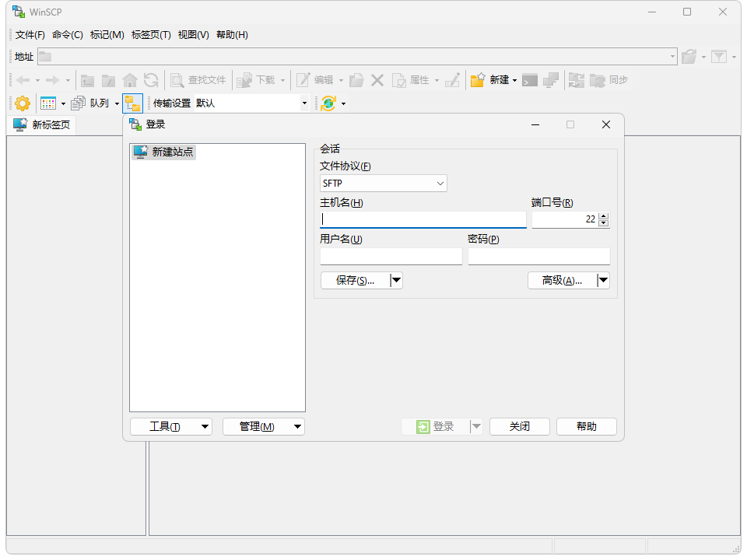The width and height of the screenshot is (747, 560).
Task: Open the 视图(V) menu
Action: pyautogui.click(x=193, y=35)
